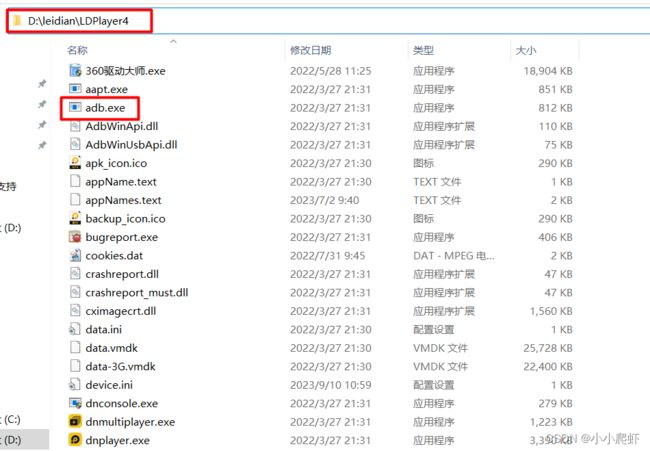Click the dnconsole.exe file icon
Image resolution: width=650 pixels, height=451 pixels.
(x=75, y=403)
